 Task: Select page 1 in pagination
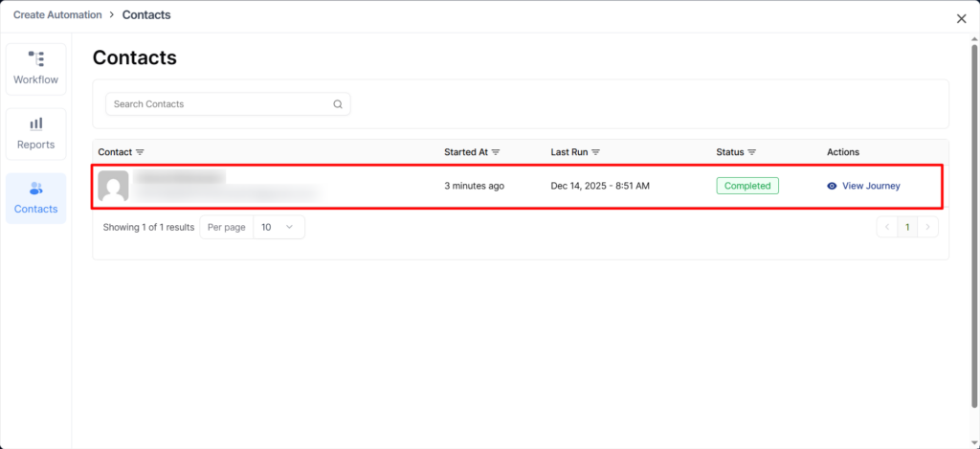click(906, 227)
